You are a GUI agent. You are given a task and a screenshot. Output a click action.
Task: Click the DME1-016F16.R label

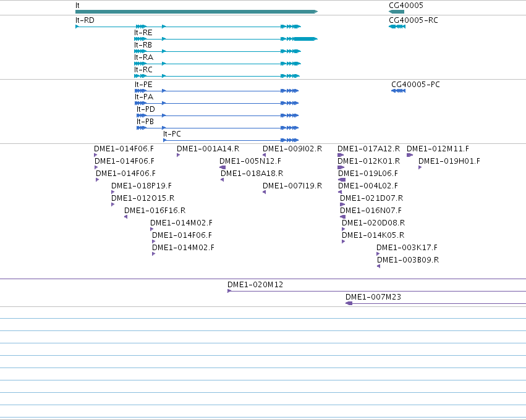pyautogui.click(x=155, y=211)
